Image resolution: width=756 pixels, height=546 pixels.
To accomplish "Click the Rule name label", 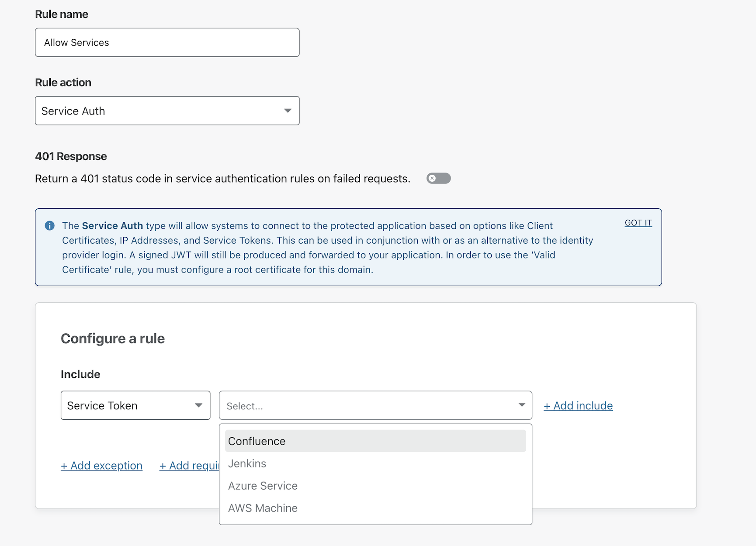I will click(x=62, y=14).
